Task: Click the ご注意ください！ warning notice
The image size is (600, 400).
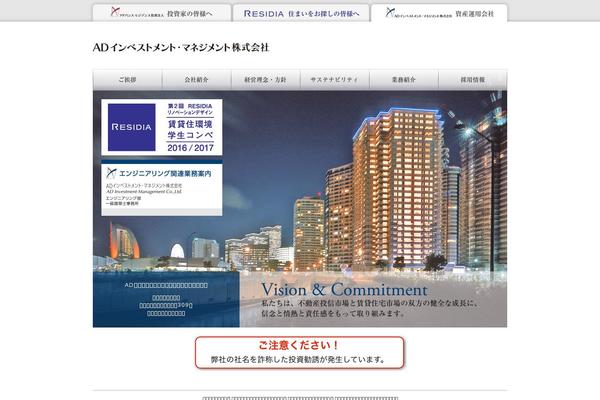Action: (299, 353)
